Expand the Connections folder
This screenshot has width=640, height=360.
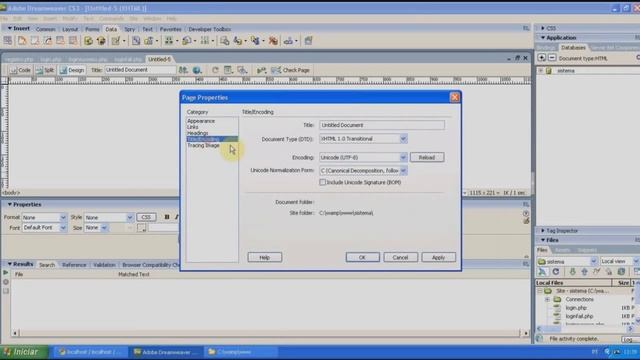click(x=547, y=299)
